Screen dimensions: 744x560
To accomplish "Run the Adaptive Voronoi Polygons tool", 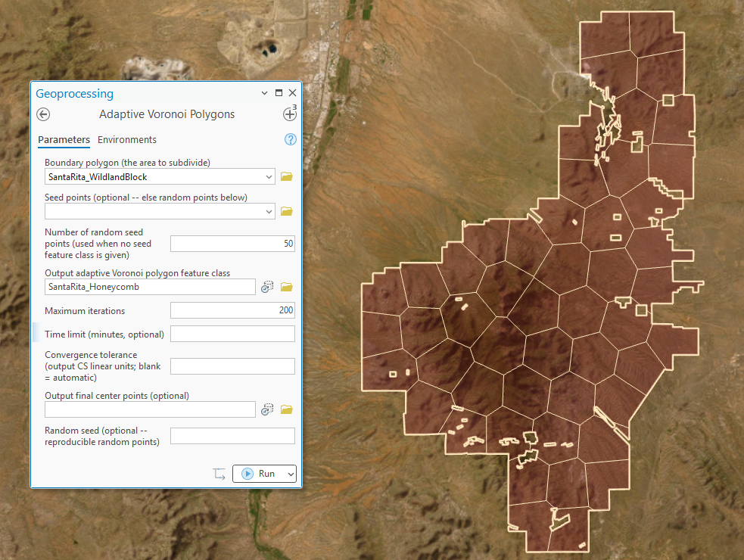I will [259, 474].
